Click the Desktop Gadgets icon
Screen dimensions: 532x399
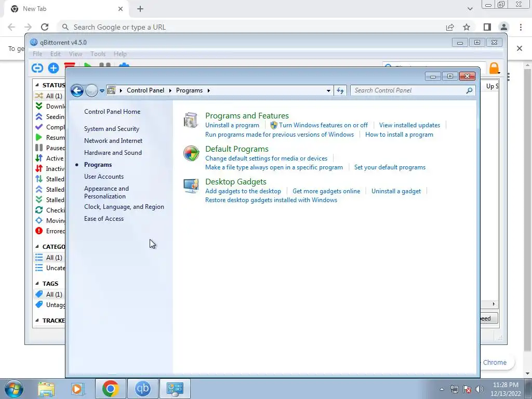191,186
